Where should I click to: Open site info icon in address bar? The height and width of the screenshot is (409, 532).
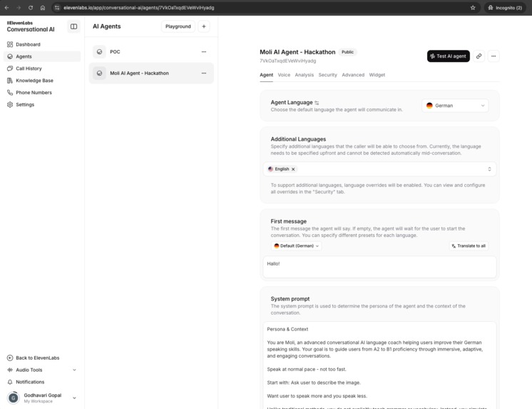(57, 7)
